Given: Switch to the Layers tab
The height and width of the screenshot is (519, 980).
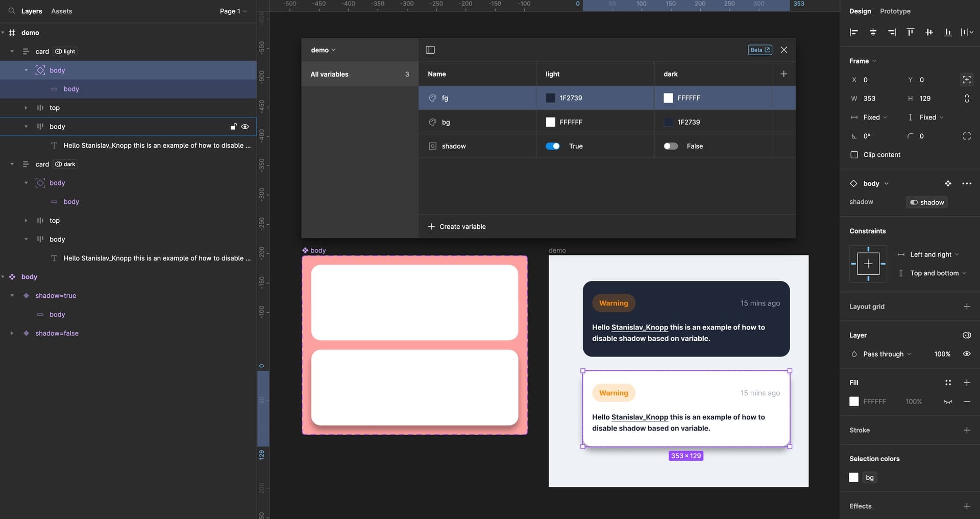Looking at the screenshot, I should [x=32, y=11].
